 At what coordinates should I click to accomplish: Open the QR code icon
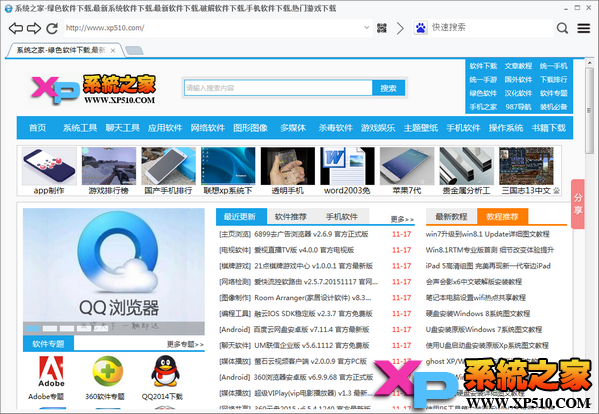[x=382, y=28]
